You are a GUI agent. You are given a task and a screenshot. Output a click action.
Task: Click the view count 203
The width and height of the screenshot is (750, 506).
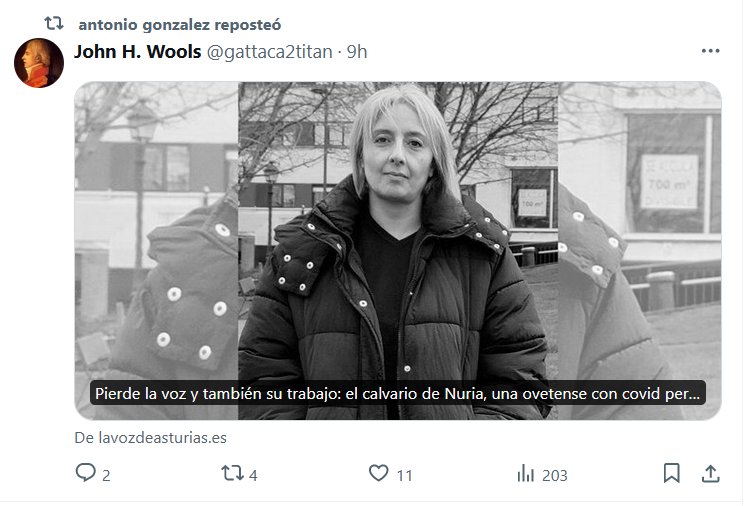tap(555, 475)
